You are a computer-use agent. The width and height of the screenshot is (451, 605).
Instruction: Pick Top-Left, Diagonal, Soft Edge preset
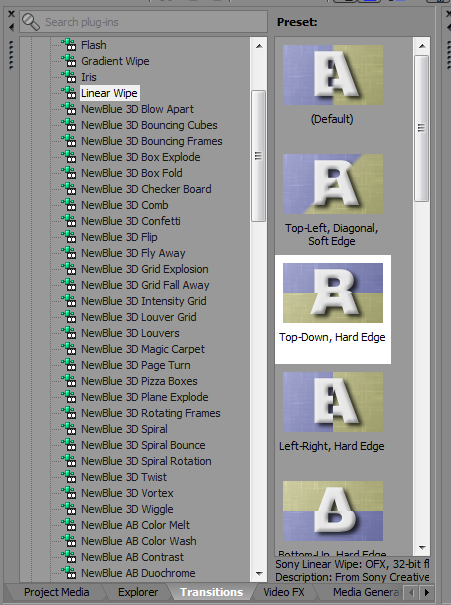333,184
